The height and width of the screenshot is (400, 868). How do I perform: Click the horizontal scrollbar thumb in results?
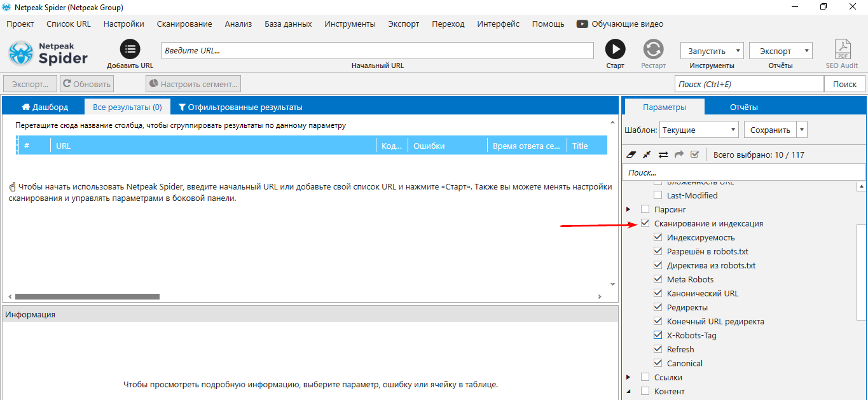pyautogui.click(x=87, y=296)
